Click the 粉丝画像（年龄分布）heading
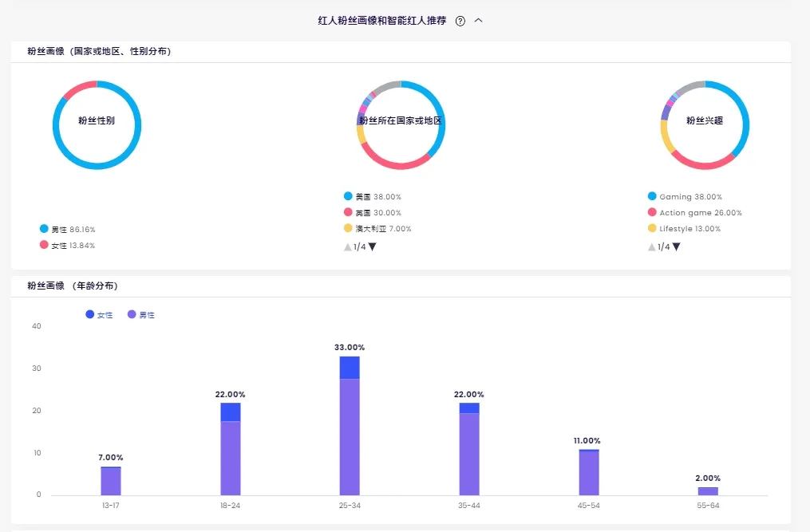Image resolution: width=810 pixels, height=532 pixels. click(x=73, y=286)
